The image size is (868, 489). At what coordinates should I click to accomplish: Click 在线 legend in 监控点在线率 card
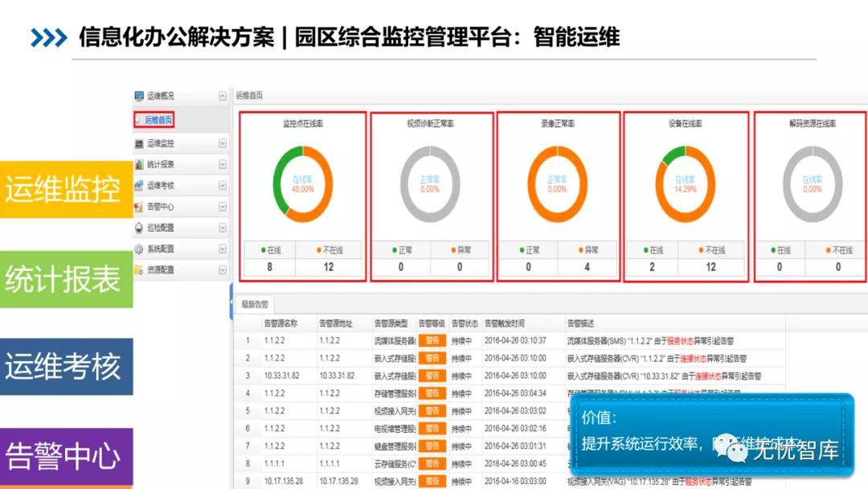point(272,250)
